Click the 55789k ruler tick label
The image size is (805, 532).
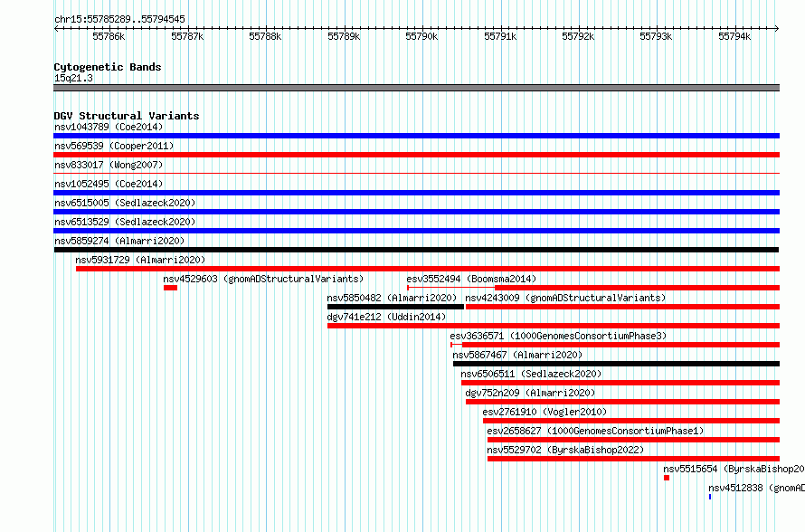tap(344, 36)
